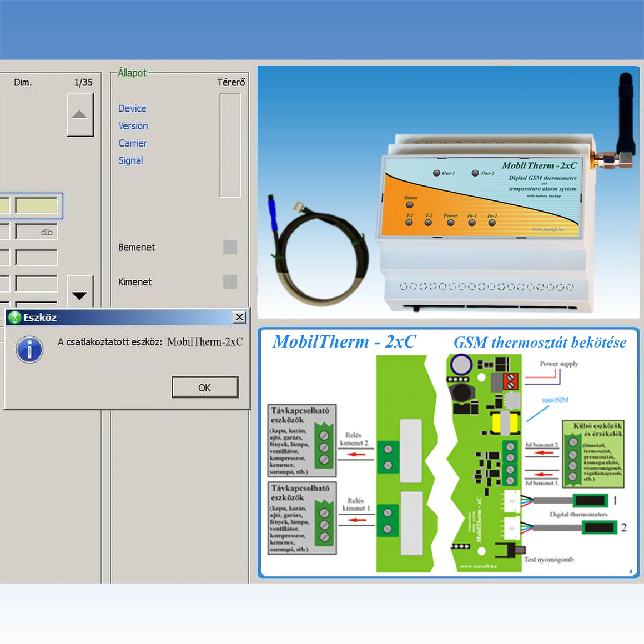Viewport: 644px width, 644px height.
Task: Click the Térerő signal strength bar
Action: click(230, 145)
